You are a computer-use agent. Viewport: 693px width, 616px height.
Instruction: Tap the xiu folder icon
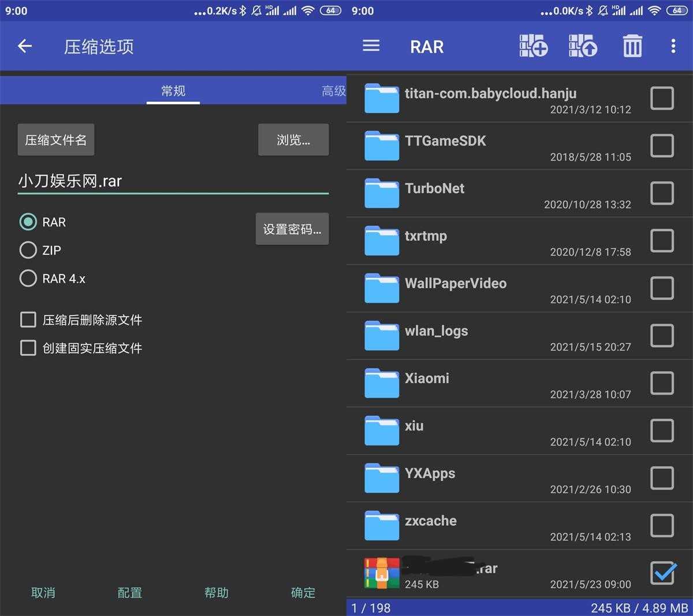tap(382, 431)
